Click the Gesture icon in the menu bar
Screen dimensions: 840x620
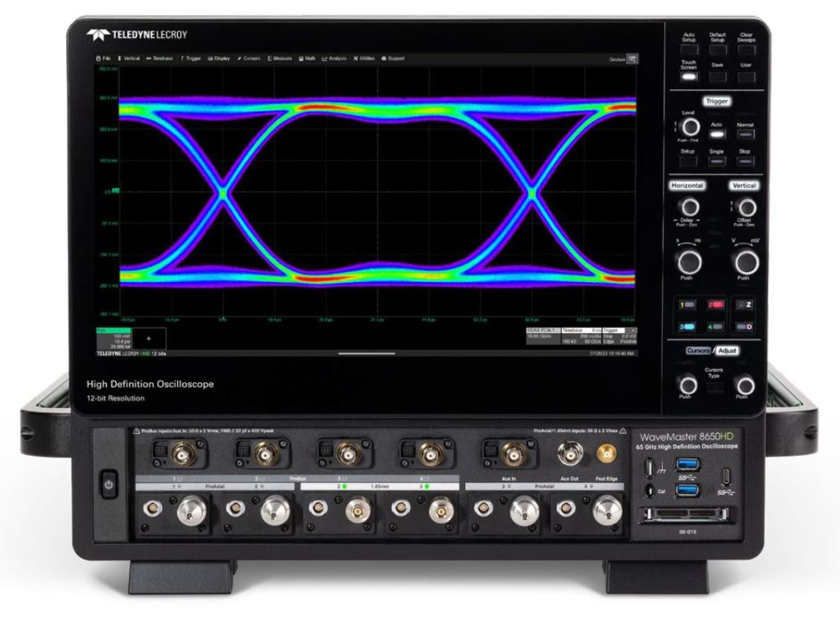(632, 58)
